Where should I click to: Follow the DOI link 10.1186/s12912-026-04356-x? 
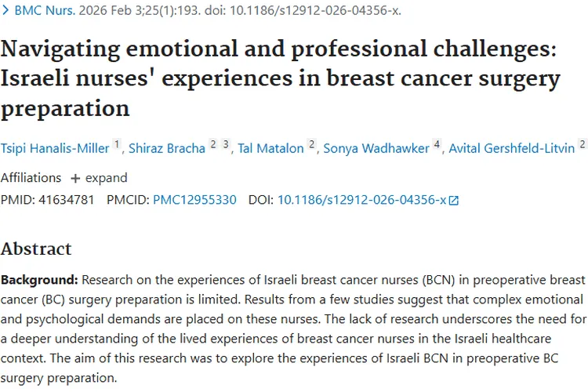tap(361, 200)
